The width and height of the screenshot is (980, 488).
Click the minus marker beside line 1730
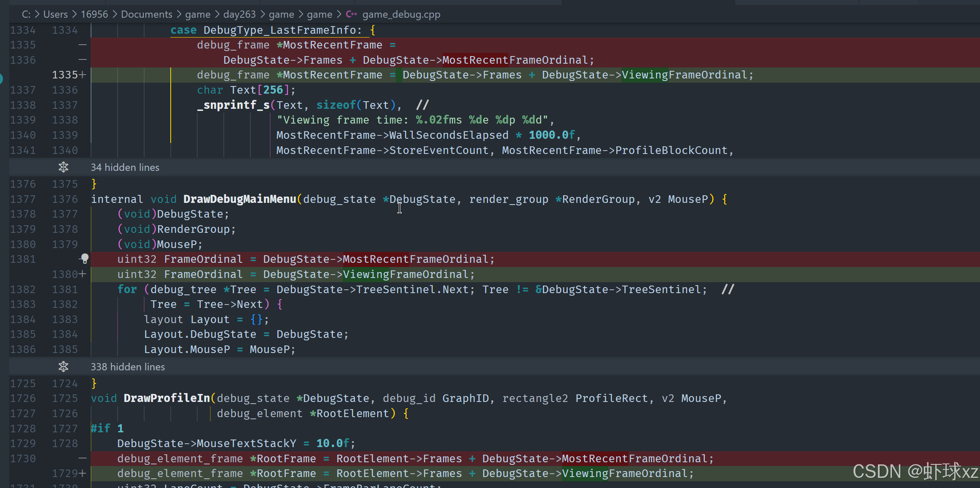pyautogui.click(x=83, y=458)
